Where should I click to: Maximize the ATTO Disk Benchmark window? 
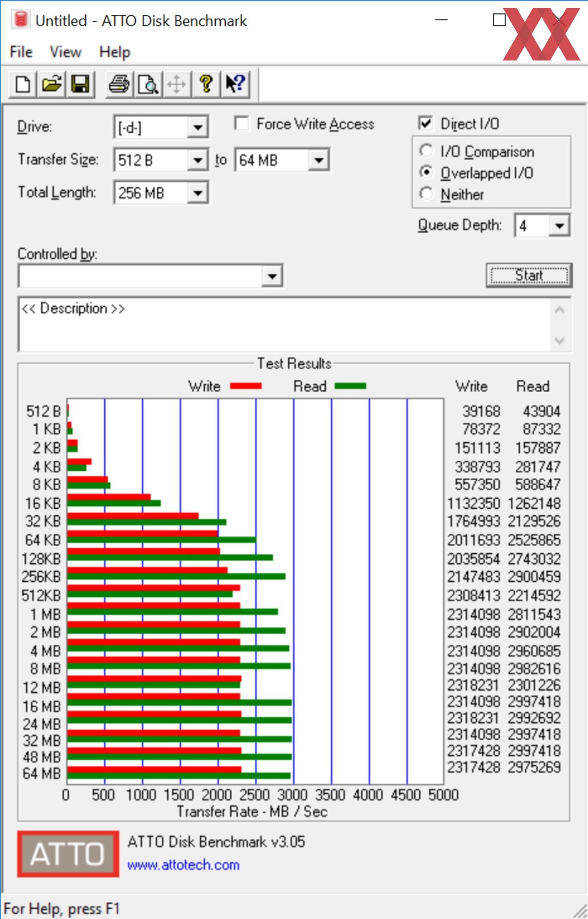pyautogui.click(x=499, y=19)
